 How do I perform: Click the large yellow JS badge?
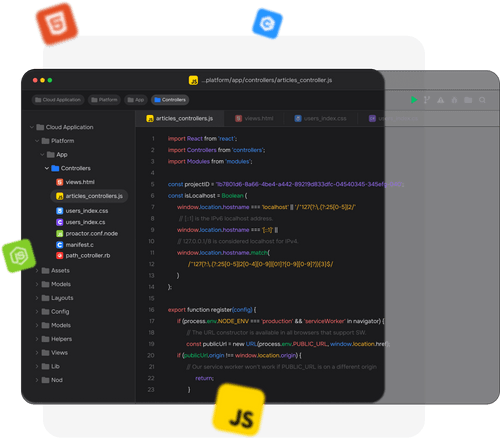pos(239,410)
